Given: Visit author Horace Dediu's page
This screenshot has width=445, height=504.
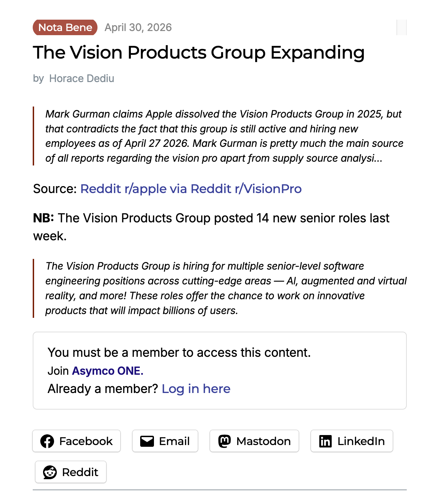Looking at the screenshot, I should coord(82,79).
